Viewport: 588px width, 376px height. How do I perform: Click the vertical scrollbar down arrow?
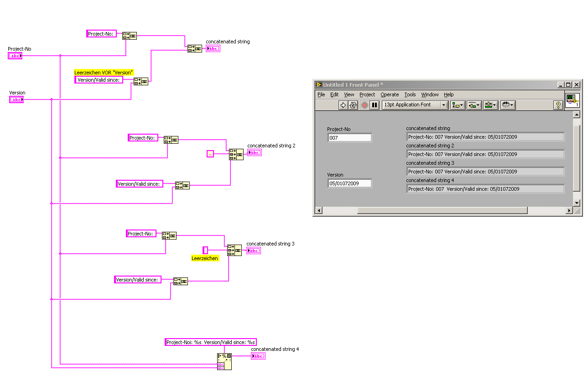(x=577, y=203)
